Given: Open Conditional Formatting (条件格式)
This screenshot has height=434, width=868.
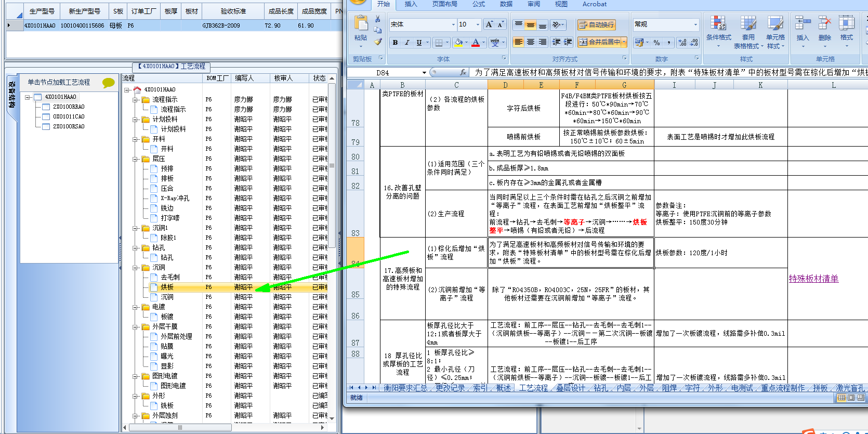Looking at the screenshot, I should [x=718, y=32].
